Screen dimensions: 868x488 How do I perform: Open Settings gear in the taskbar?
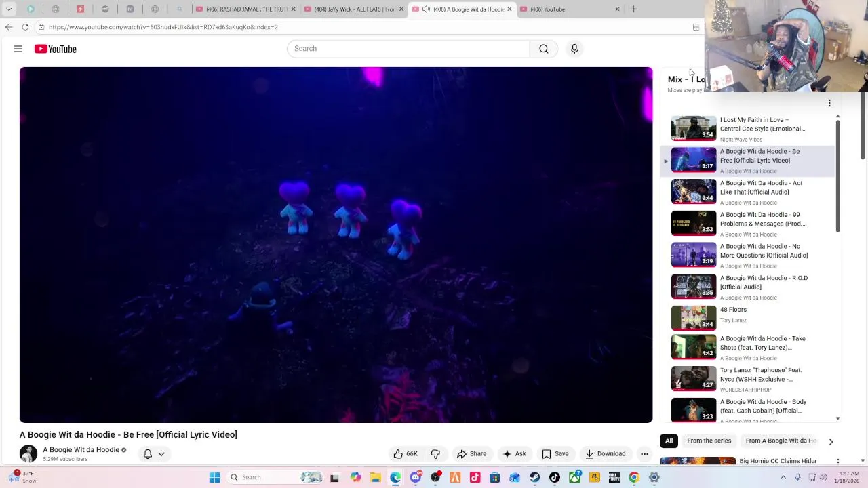pyautogui.click(x=654, y=477)
